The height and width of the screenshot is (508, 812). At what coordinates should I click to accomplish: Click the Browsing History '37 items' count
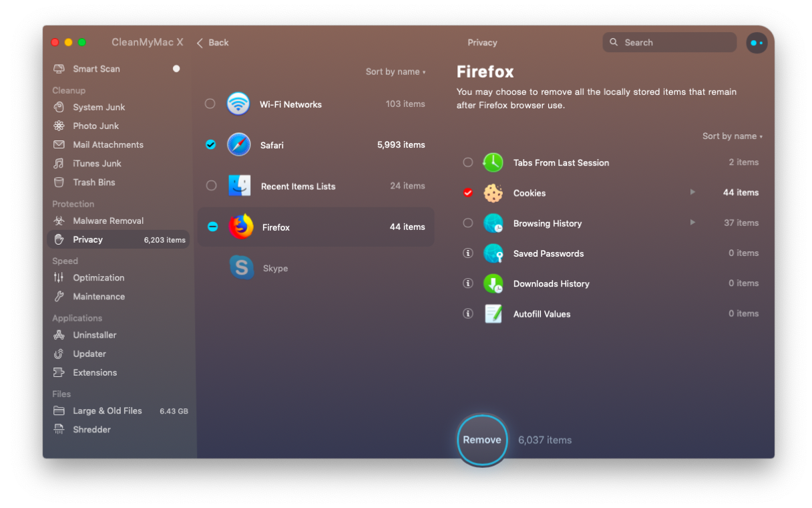(741, 223)
